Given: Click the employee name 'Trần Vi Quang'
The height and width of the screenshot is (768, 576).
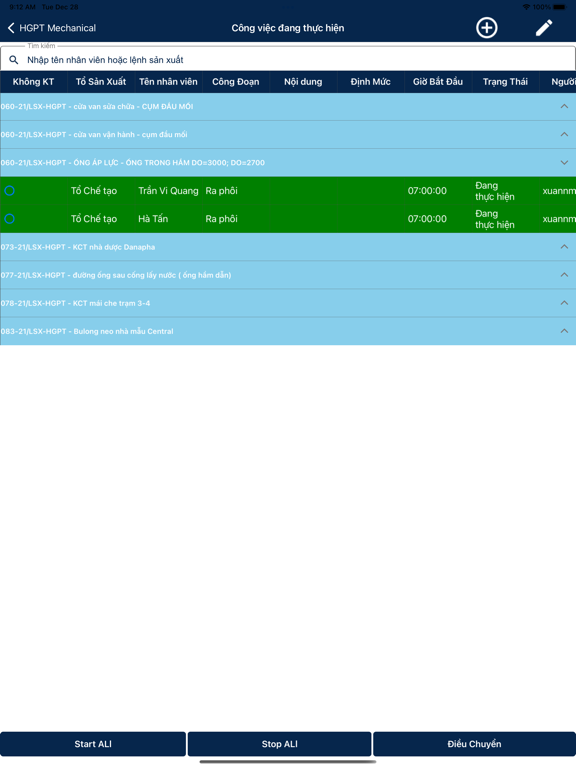Looking at the screenshot, I should pyautogui.click(x=168, y=191).
